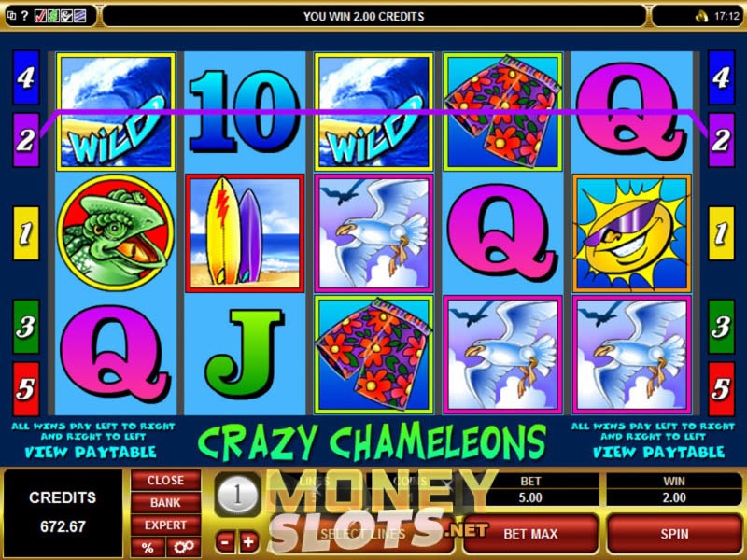747x560 pixels.
Task: Increase coin size with the plus button
Action: [x=248, y=542]
